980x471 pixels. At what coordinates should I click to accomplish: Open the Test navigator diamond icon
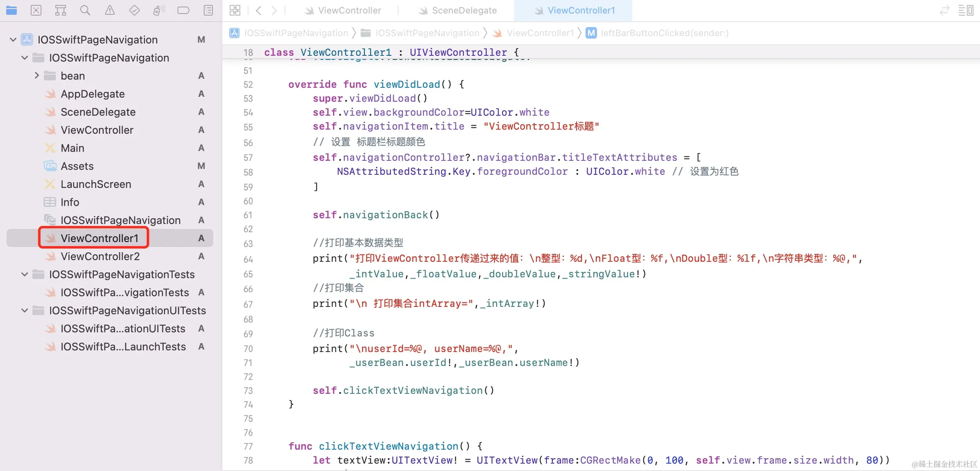[x=134, y=10]
